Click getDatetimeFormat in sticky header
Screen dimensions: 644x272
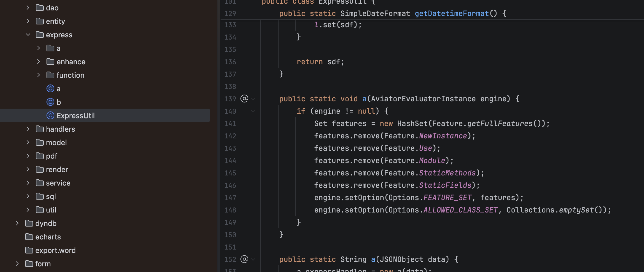pyautogui.click(x=452, y=13)
